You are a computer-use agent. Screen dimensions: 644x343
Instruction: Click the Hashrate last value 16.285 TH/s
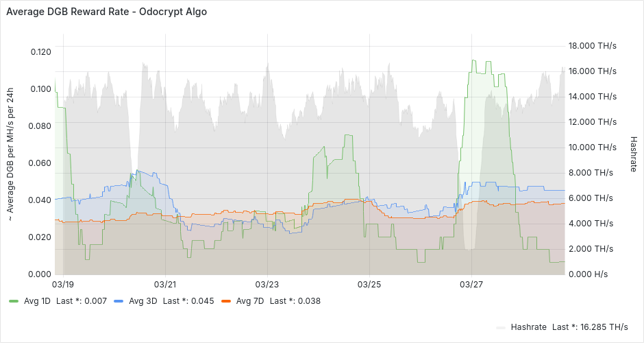click(x=604, y=327)
